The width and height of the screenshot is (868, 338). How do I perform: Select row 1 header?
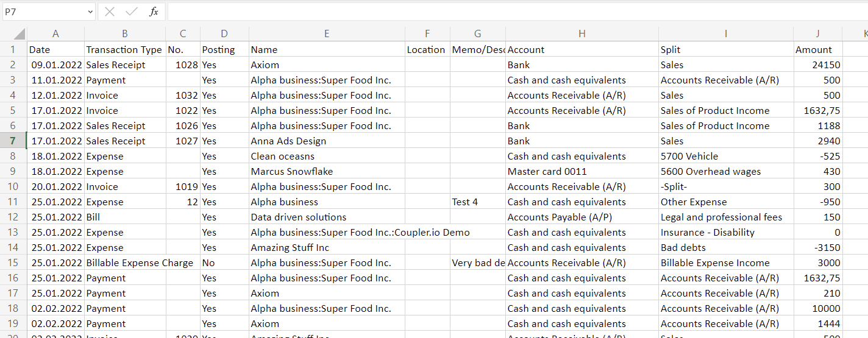[13, 49]
